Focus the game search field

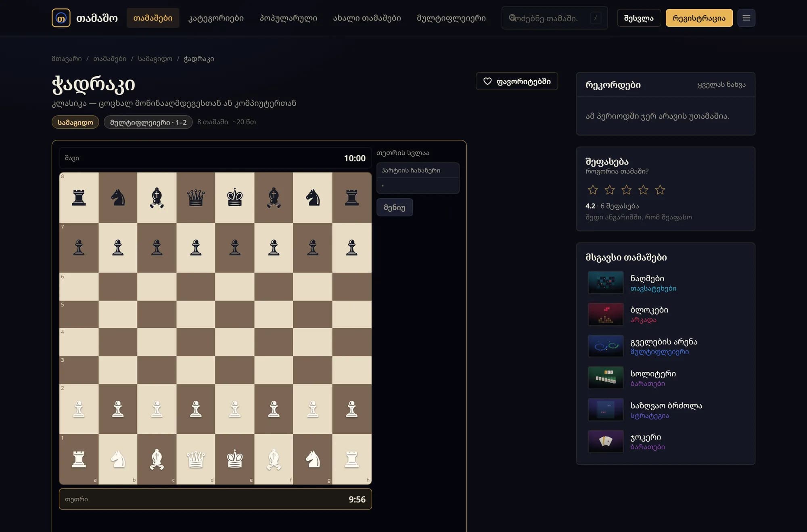[x=554, y=18]
